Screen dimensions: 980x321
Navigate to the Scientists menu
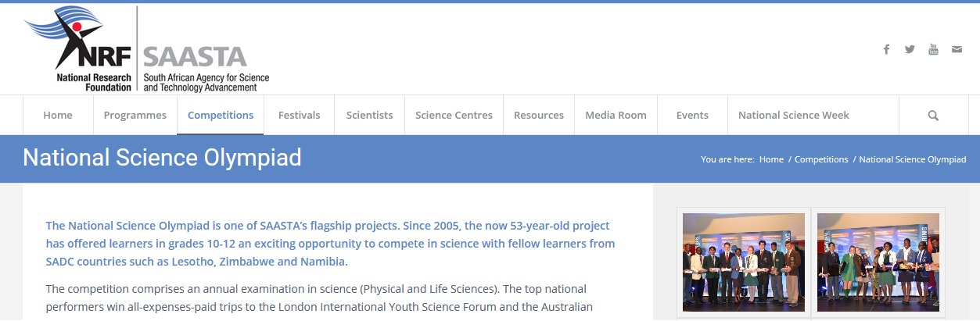pos(369,115)
